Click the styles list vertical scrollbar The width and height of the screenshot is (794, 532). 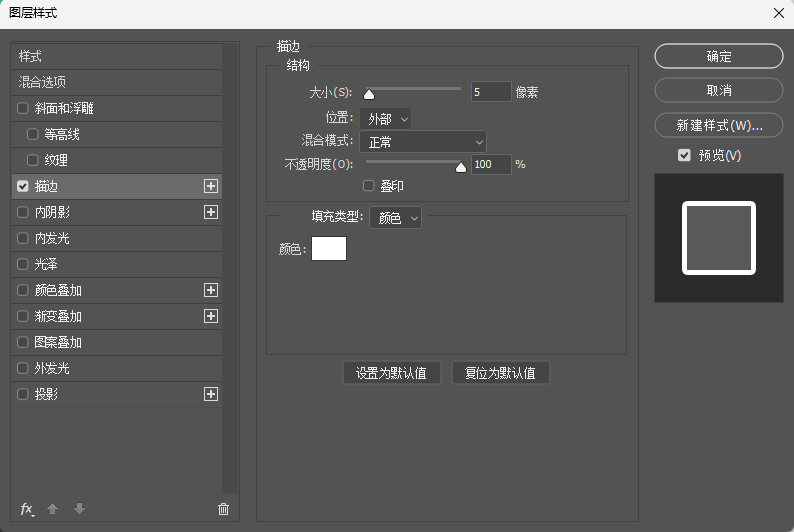pyautogui.click(x=230, y=268)
